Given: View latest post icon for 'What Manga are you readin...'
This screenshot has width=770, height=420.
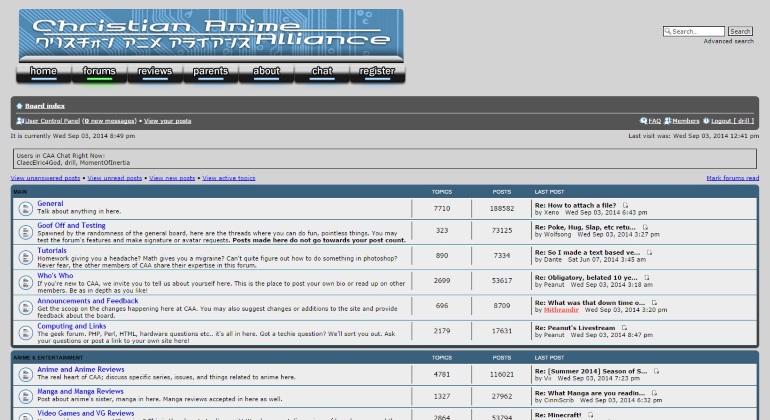Looking at the screenshot, I should [x=654, y=393].
